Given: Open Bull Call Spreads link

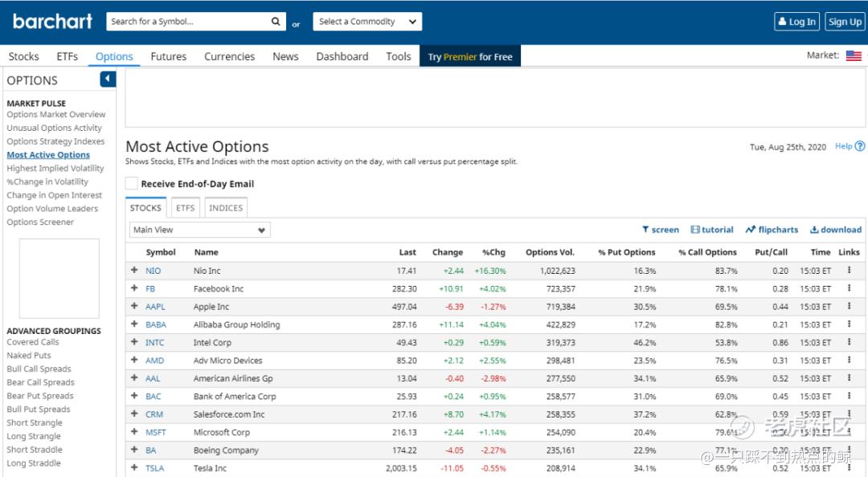Looking at the screenshot, I should tap(39, 369).
